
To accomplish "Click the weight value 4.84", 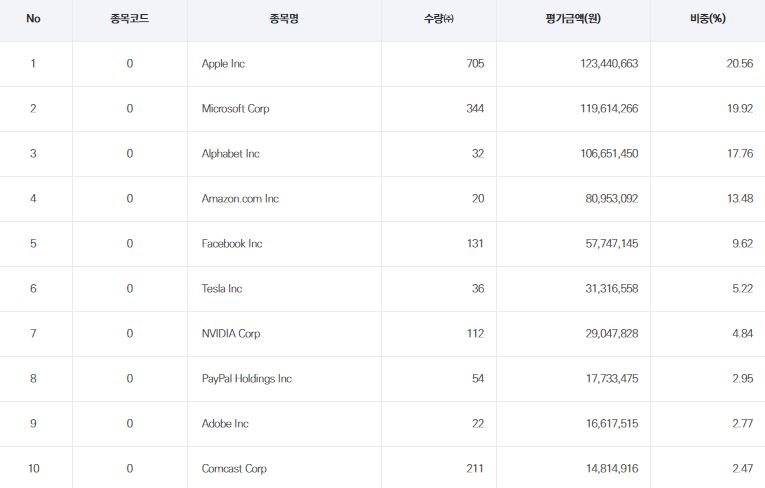I will tap(743, 333).
